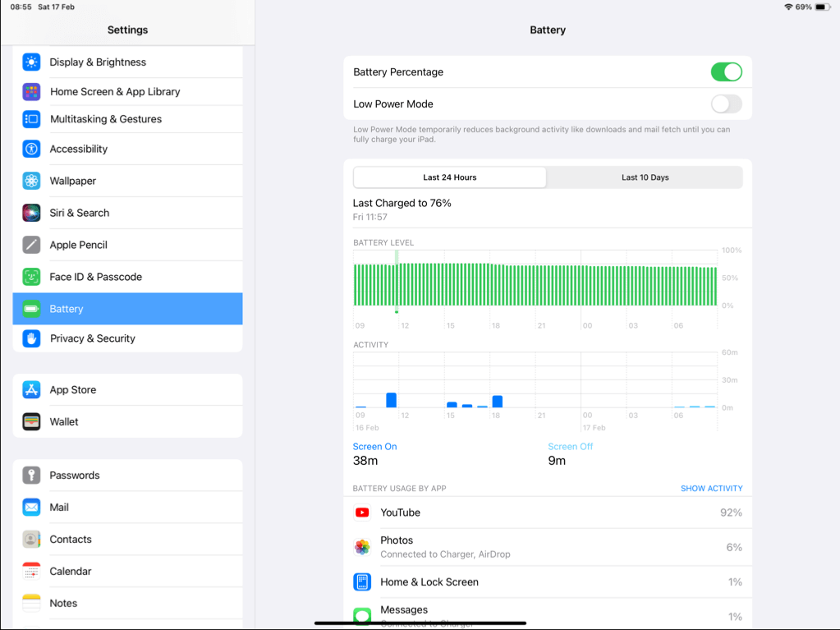Tap the Home Screen & App Library icon
This screenshot has width=840, height=630.
[x=31, y=92]
